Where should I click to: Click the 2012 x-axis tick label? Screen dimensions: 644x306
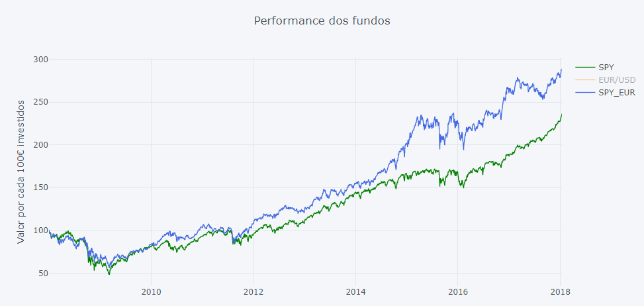(x=253, y=291)
